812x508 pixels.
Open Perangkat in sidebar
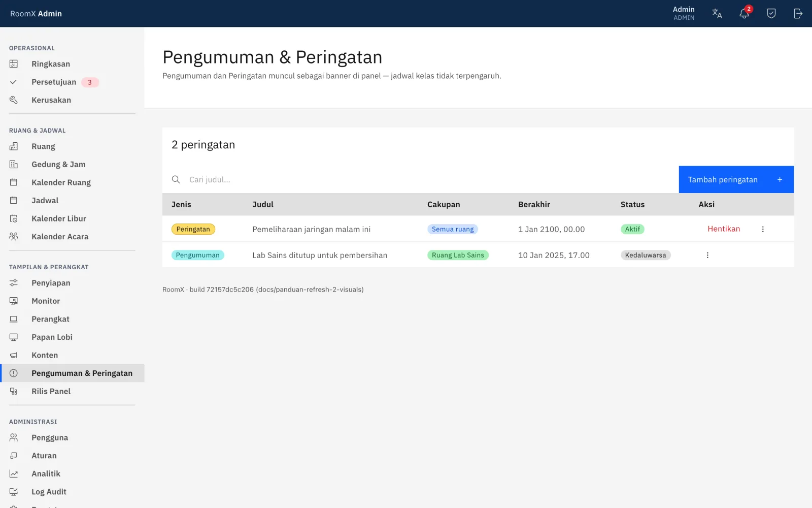(72, 319)
